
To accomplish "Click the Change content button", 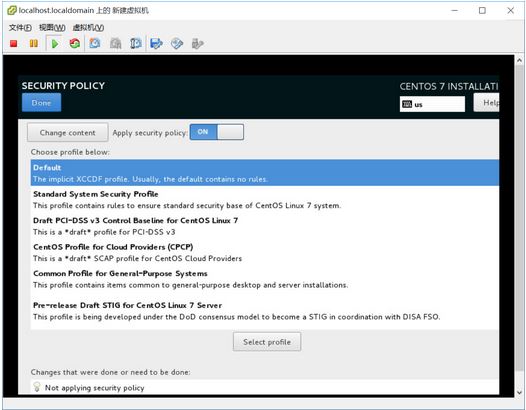I will (67, 133).
